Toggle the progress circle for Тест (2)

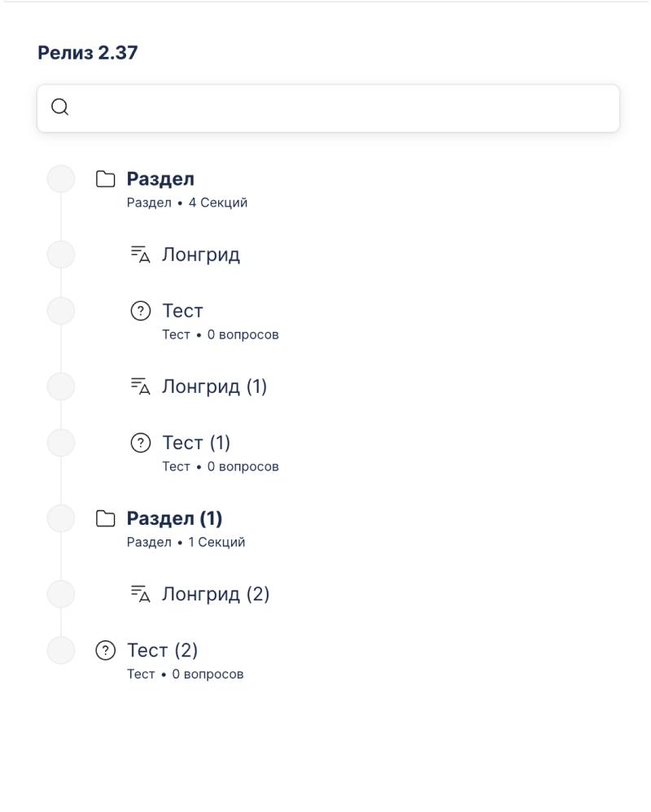coord(61,650)
